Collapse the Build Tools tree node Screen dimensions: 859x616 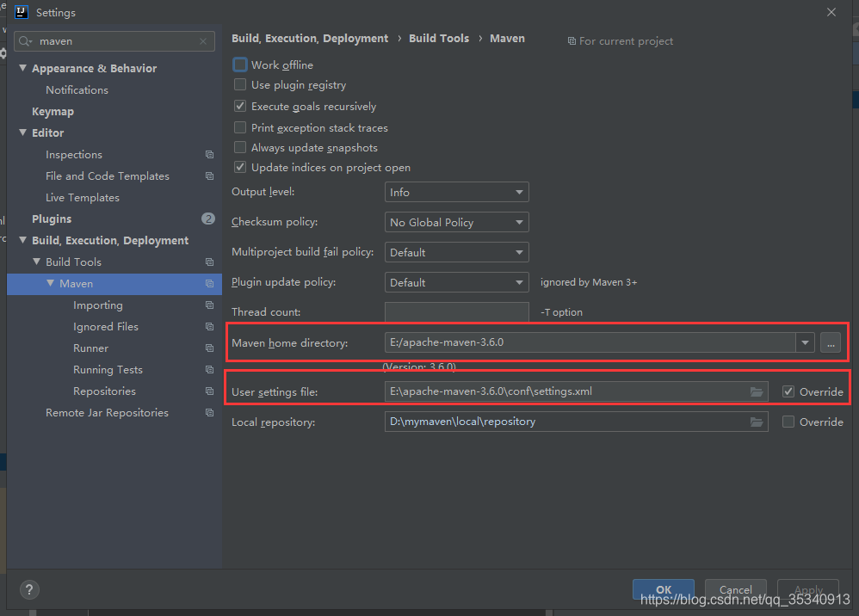click(37, 262)
